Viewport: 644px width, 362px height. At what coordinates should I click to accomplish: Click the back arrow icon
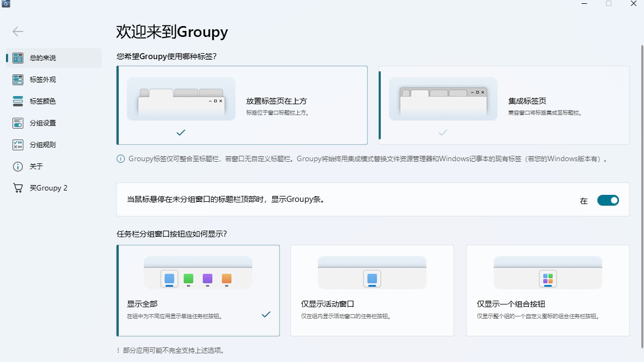[18, 31]
